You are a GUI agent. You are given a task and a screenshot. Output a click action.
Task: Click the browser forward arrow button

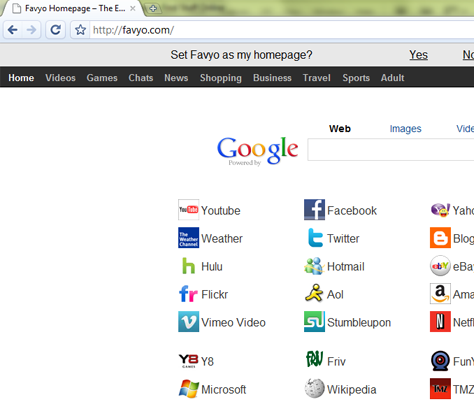(31, 30)
